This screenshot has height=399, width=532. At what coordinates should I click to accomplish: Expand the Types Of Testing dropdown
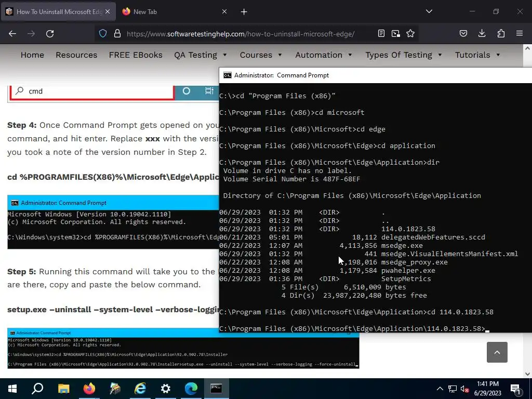pos(404,55)
